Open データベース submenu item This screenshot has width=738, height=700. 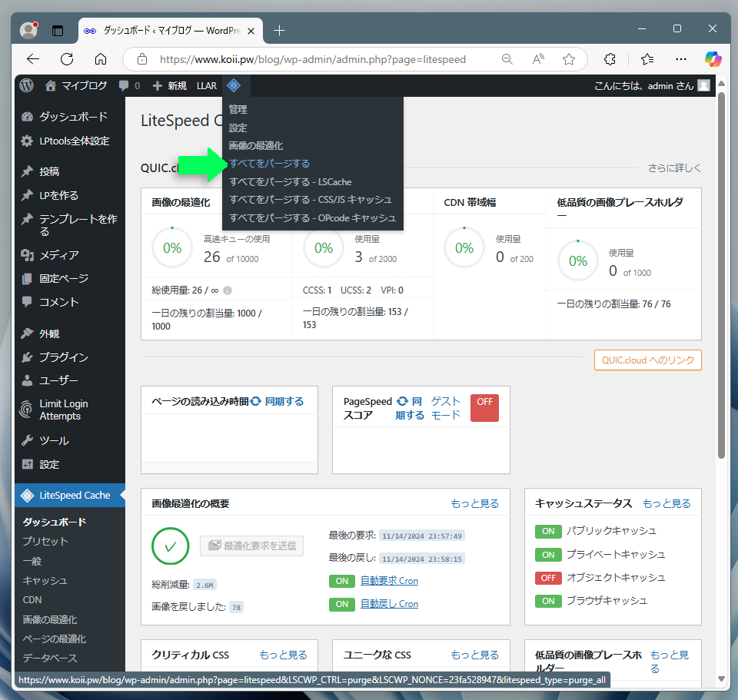(50, 659)
